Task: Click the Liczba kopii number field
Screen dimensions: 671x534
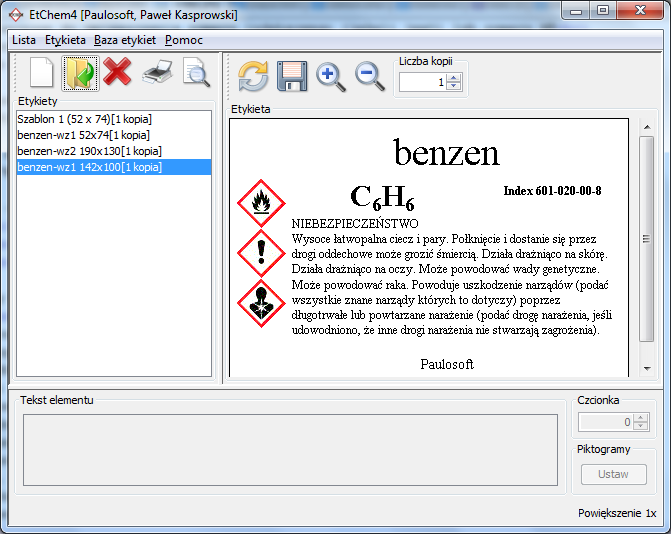Action: click(x=423, y=82)
